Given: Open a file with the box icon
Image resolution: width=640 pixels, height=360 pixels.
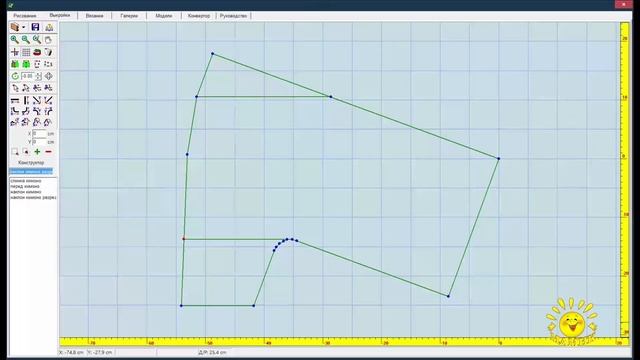Looking at the screenshot, I should coord(15,27).
